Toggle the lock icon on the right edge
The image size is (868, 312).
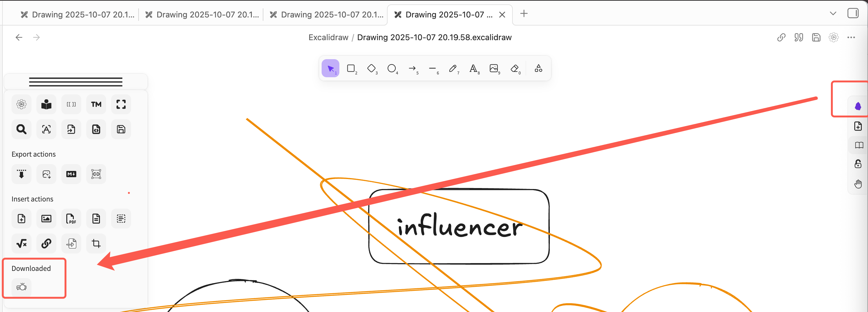tap(858, 164)
